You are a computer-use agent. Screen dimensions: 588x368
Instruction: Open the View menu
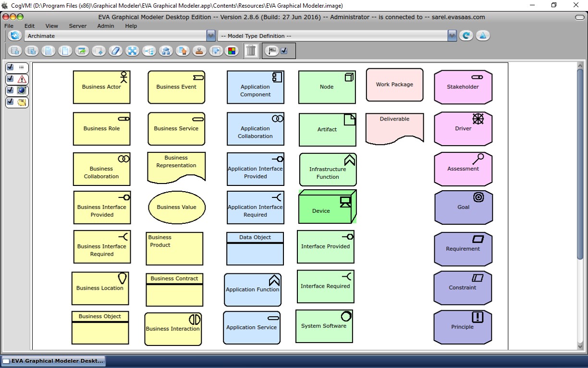(x=52, y=26)
